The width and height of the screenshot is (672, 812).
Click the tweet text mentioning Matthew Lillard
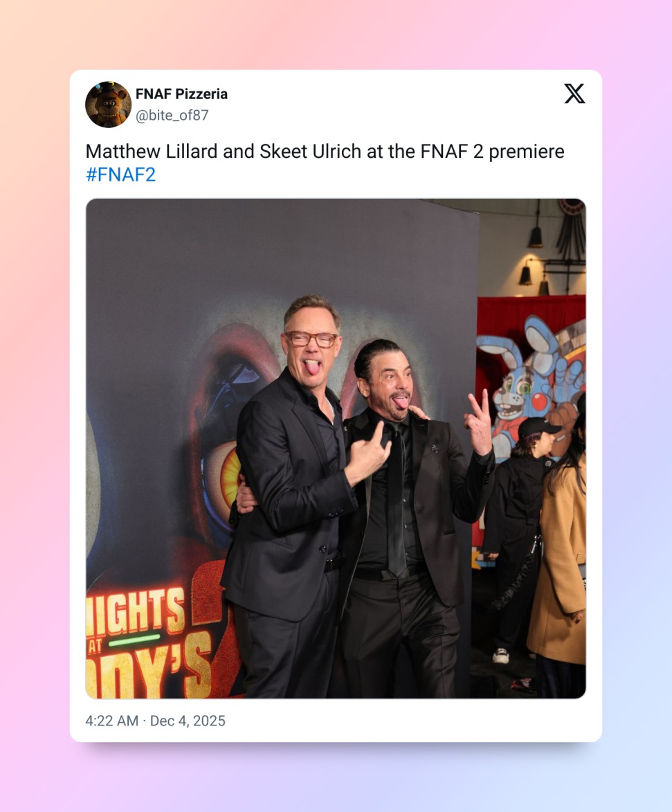click(x=325, y=151)
